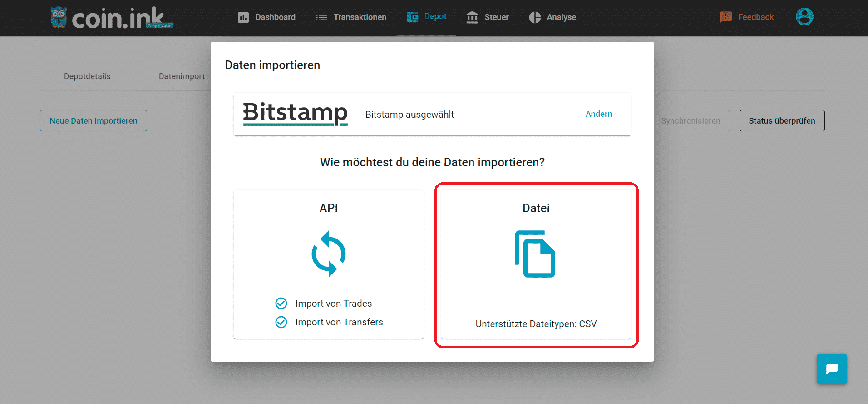Switch to the Datenimport tab

pyautogui.click(x=182, y=76)
